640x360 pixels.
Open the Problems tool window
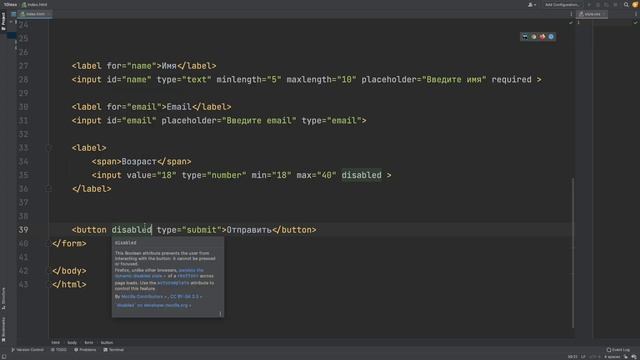click(x=85, y=350)
